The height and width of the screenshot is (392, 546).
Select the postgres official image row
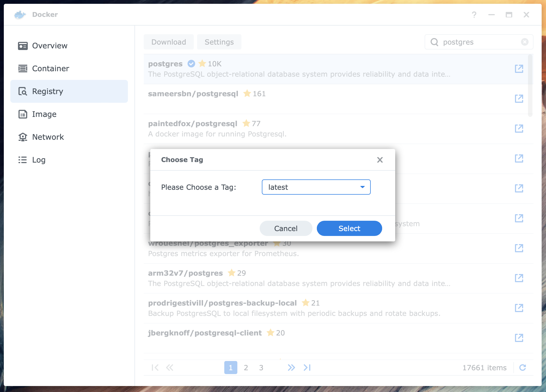pyautogui.click(x=339, y=69)
